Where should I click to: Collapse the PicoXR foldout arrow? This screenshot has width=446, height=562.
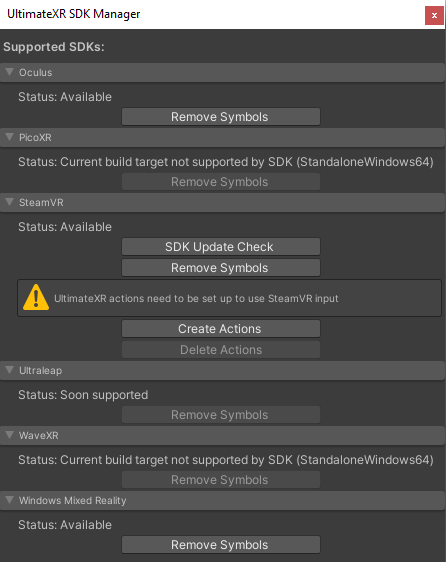coord(10,137)
